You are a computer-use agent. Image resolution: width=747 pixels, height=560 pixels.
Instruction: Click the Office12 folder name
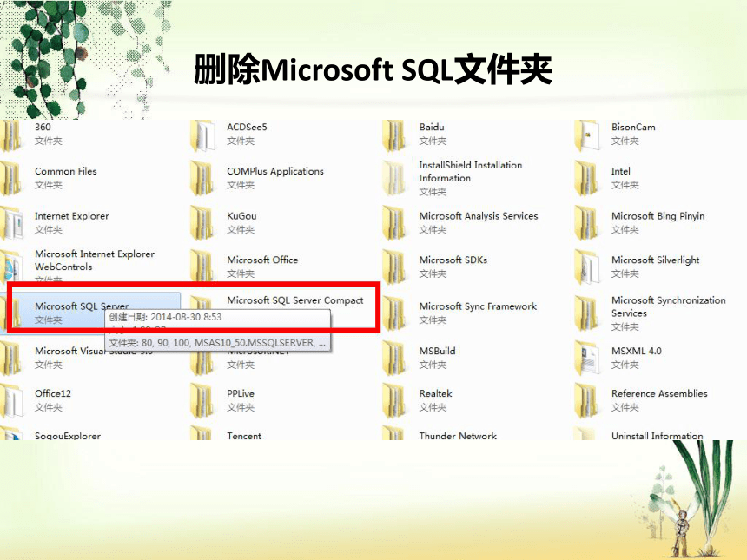click(x=53, y=393)
